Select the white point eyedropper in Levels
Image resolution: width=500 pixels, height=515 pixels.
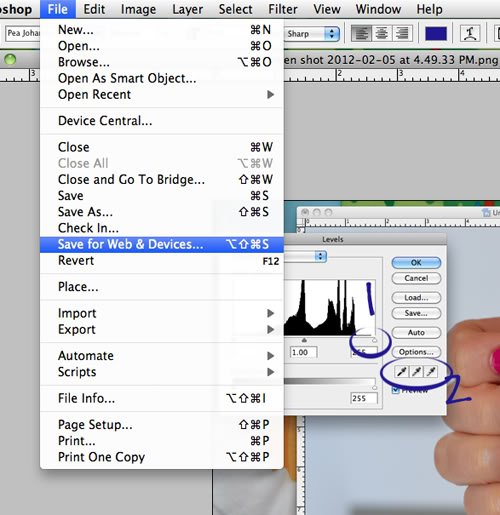(431, 371)
